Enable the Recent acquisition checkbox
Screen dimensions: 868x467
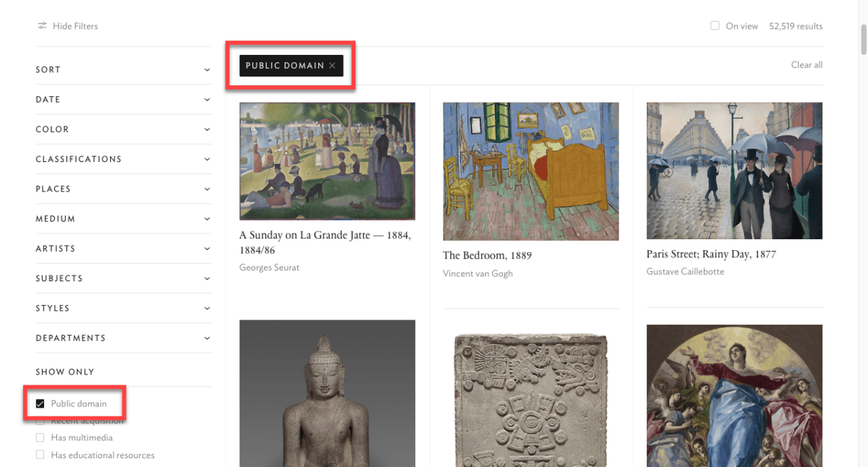coord(41,421)
